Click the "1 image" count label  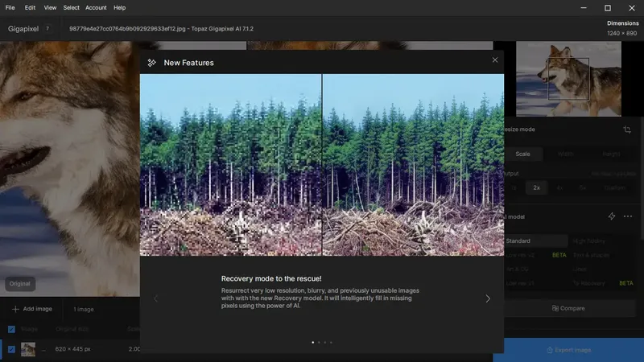click(x=84, y=309)
